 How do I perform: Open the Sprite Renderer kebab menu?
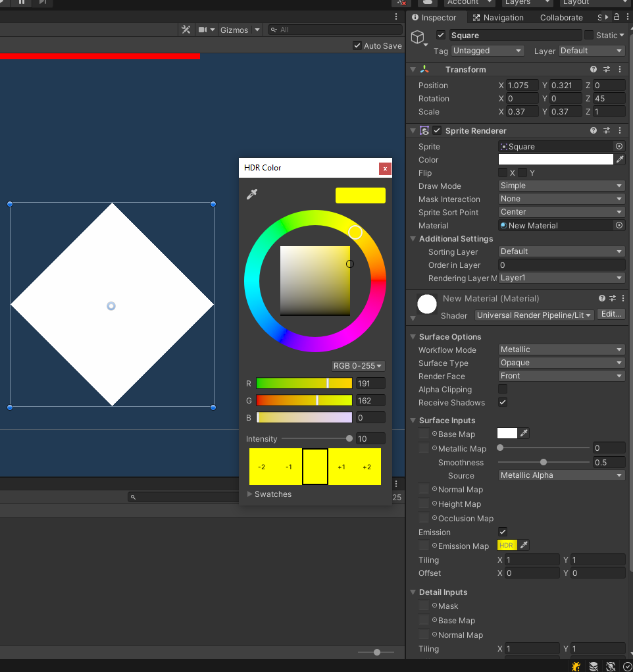coord(620,130)
